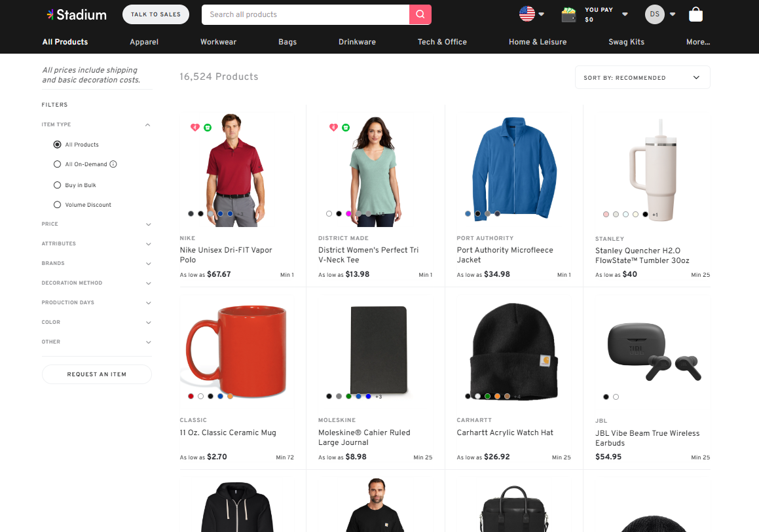Open the Workwear category
The width and height of the screenshot is (759, 532).
point(218,42)
